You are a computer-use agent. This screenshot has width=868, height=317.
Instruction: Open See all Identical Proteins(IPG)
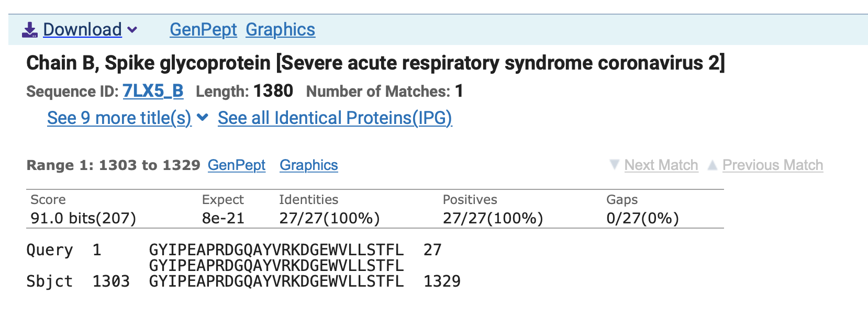(335, 118)
